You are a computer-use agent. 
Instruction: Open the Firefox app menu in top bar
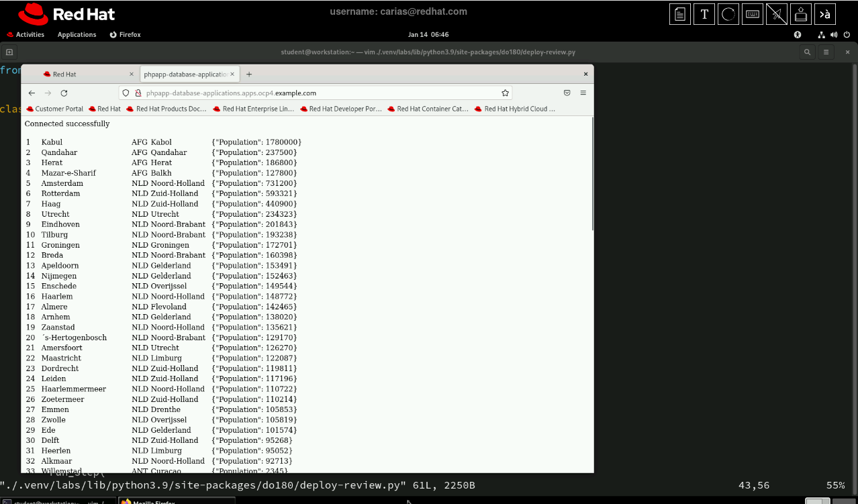click(x=126, y=35)
